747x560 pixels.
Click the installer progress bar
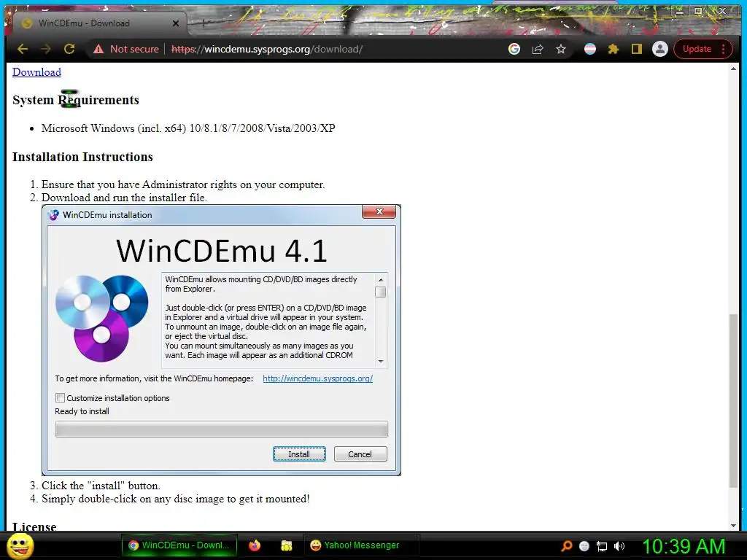click(222, 429)
